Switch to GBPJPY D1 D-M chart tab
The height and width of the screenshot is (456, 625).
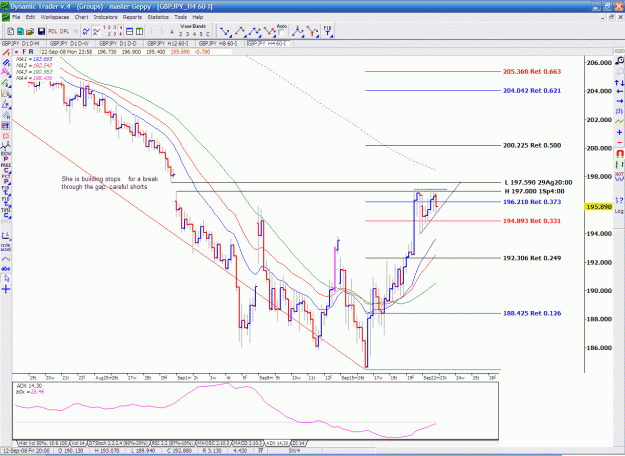[21, 43]
